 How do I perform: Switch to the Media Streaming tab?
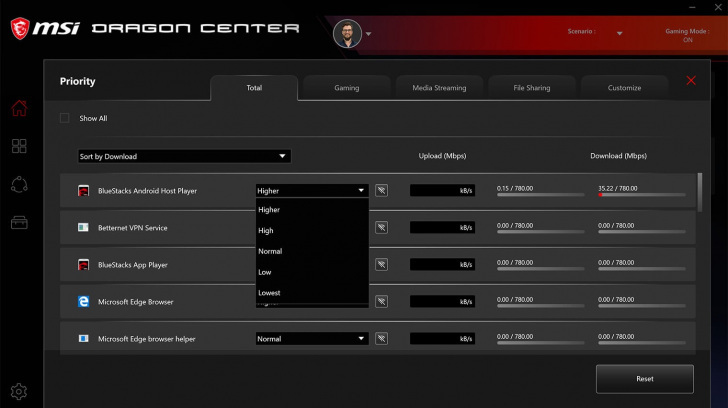[x=439, y=88]
